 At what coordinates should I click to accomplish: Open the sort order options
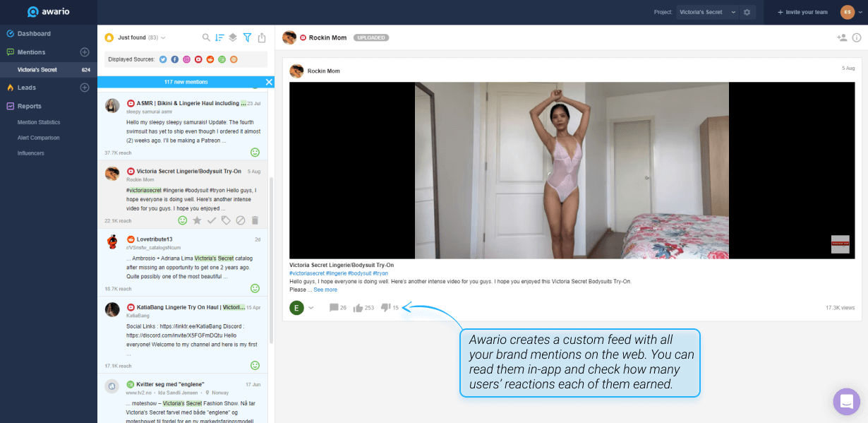coord(219,37)
